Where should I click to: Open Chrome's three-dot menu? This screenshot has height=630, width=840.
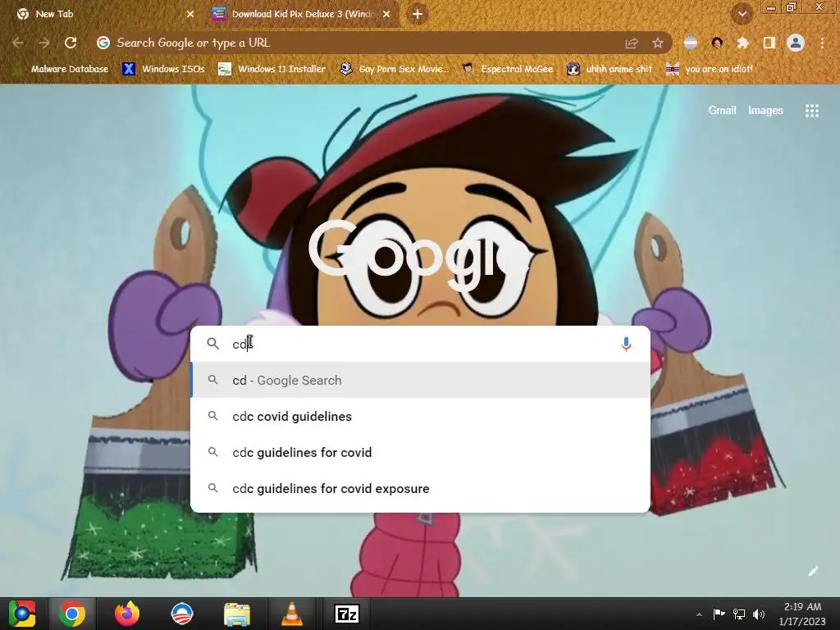[822, 43]
